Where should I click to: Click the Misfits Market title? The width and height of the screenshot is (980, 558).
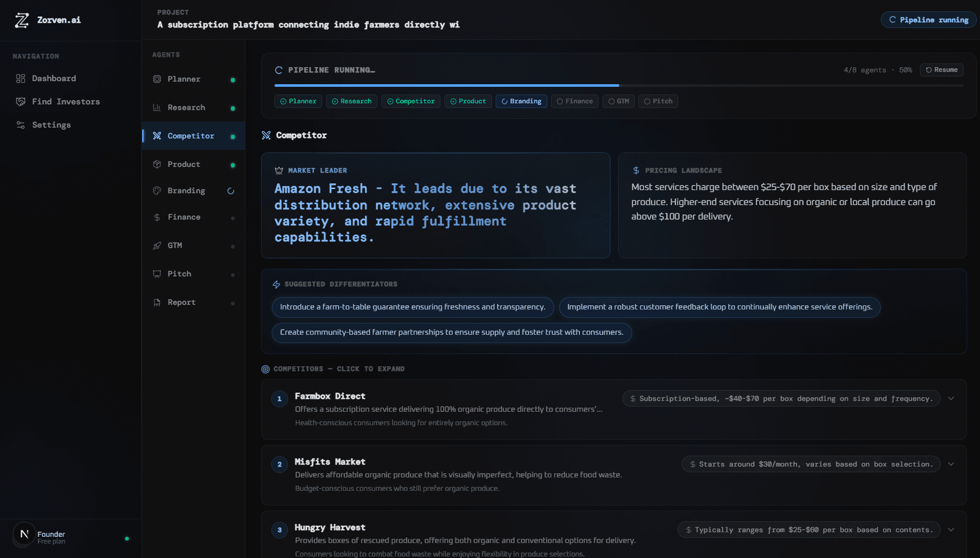(x=330, y=462)
